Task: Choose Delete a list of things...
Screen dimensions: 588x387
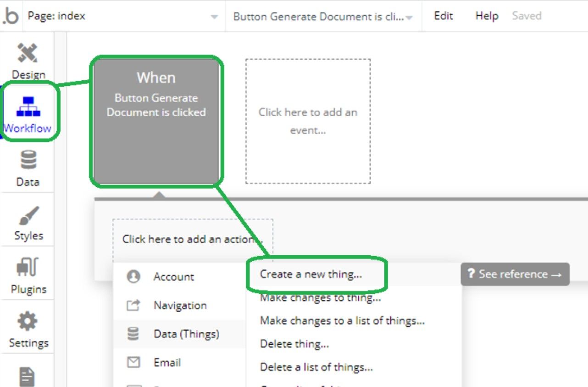Action: tap(316, 367)
